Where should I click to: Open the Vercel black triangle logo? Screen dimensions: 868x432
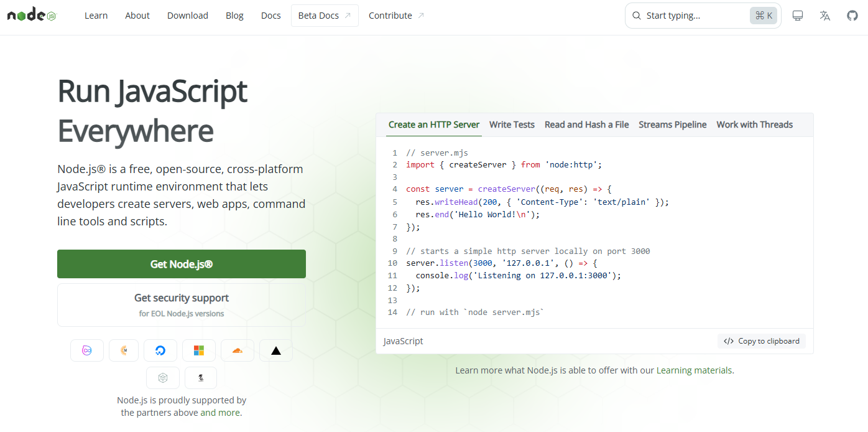pyautogui.click(x=276, y=350)
